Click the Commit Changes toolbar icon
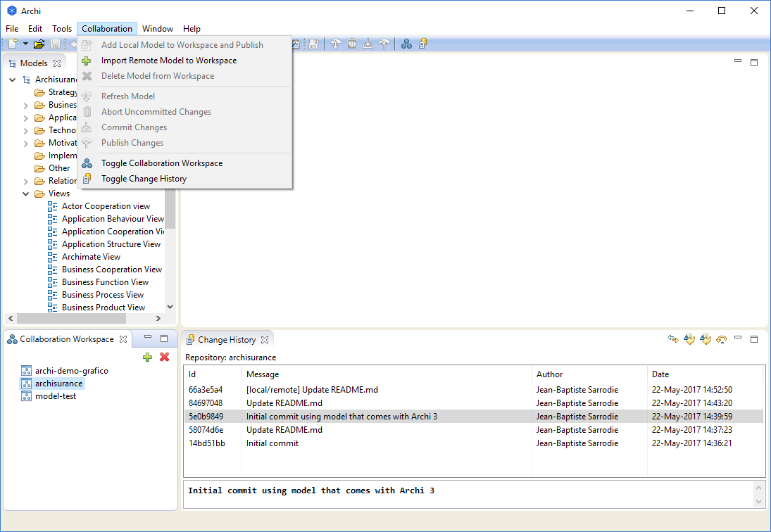The image size is (771, 532). pos(368,44)
